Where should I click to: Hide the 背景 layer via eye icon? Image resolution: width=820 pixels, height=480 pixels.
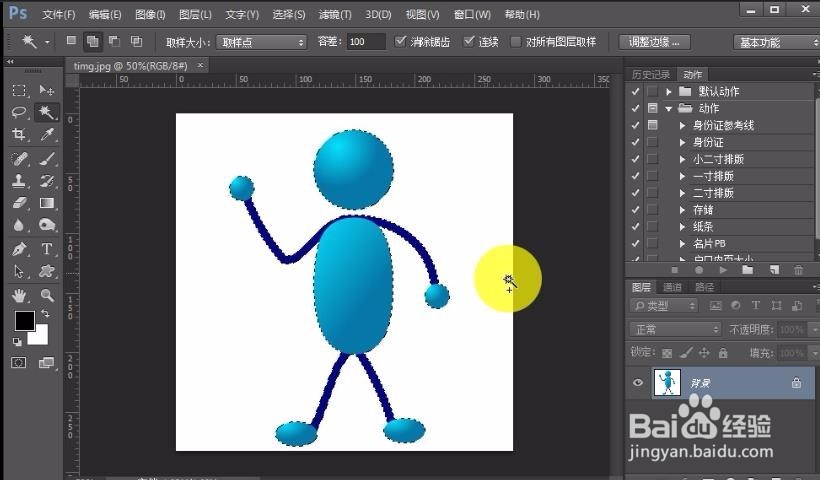pos(637,383)
